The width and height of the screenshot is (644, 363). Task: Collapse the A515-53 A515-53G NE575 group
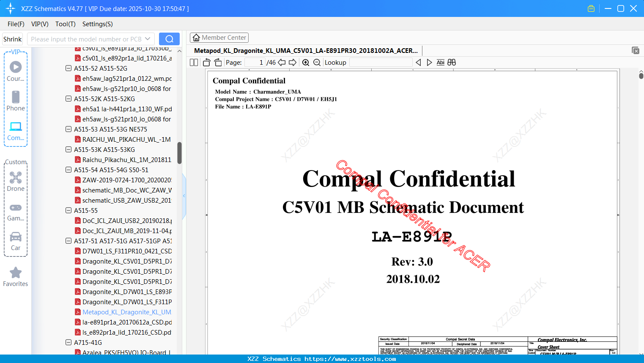[69, 129]
